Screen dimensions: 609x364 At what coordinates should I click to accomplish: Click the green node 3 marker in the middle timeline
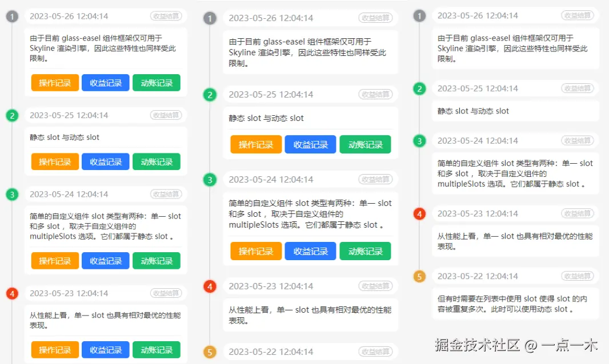[x=210, y=179]
